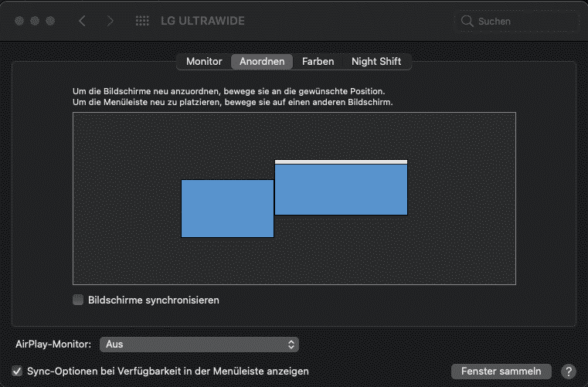Screen dimensions: 588x387
Task: Click the yellow minimize window button
Action: (x=34, y=21)
